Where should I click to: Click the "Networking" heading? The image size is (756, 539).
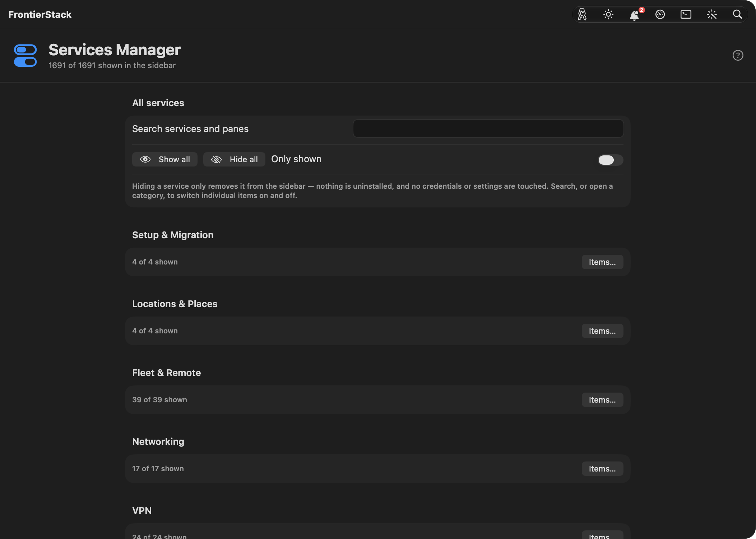[158, 442]
